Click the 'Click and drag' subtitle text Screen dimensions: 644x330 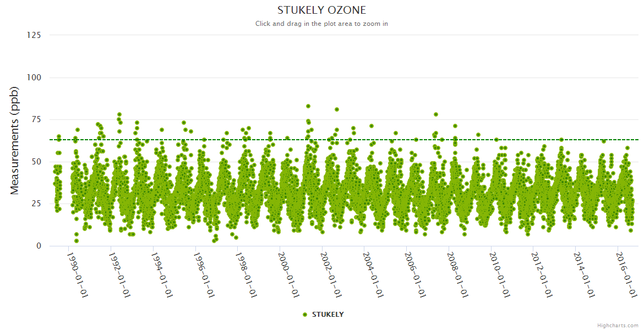321,24
